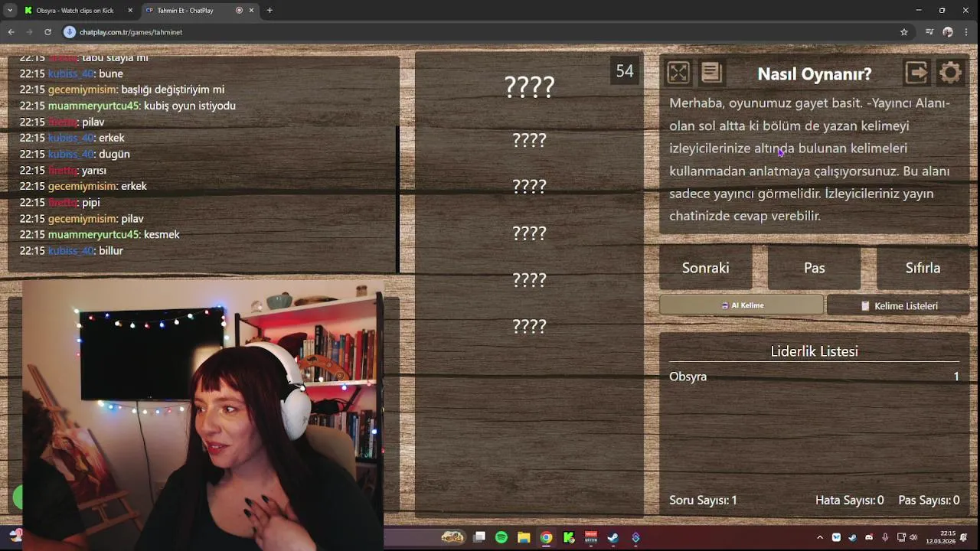Click the Pas Sayısı: 0 counter
980x551 pixels.
coord(929,500)
